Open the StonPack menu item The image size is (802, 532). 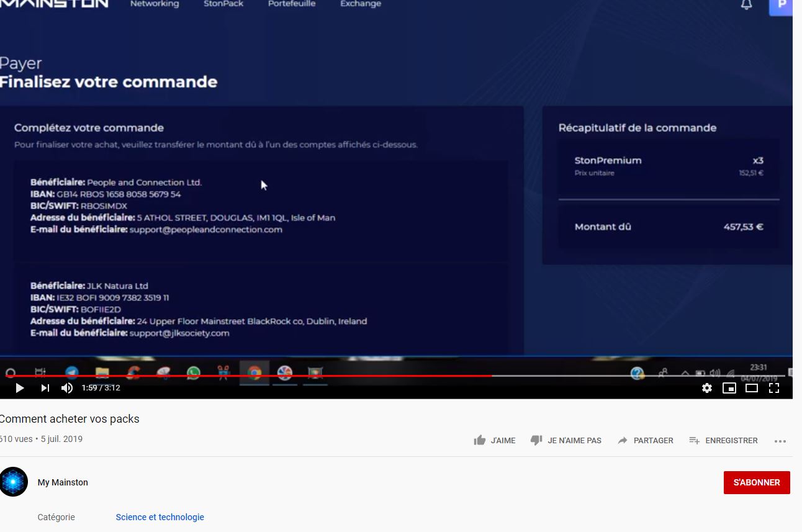pos(223,4)
